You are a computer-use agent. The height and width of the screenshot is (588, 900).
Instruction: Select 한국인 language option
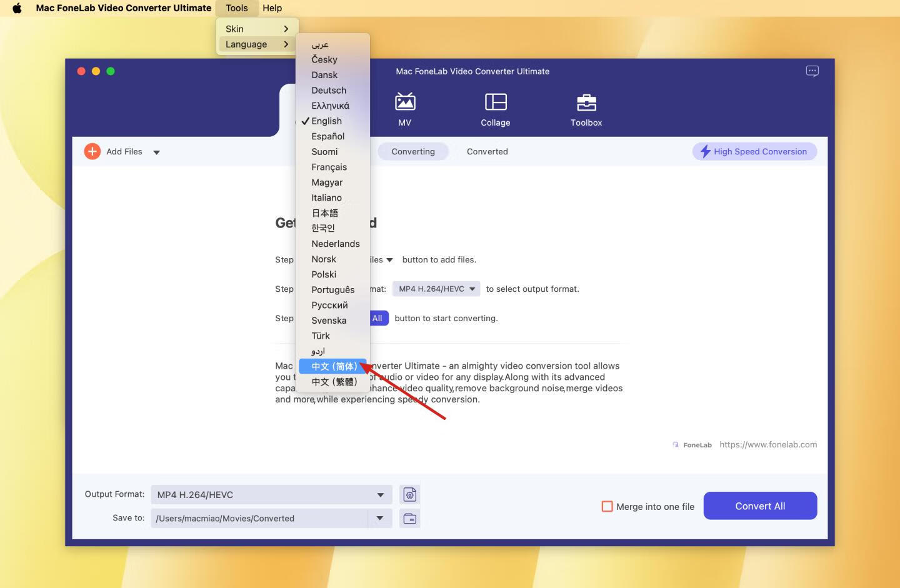click(332, 228)
